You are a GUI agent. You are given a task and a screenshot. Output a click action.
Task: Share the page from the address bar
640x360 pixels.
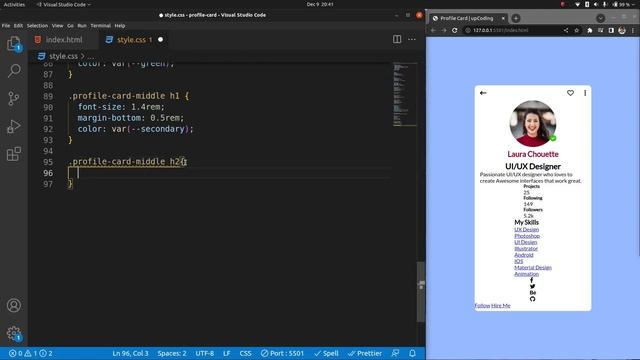coord(566,30)
